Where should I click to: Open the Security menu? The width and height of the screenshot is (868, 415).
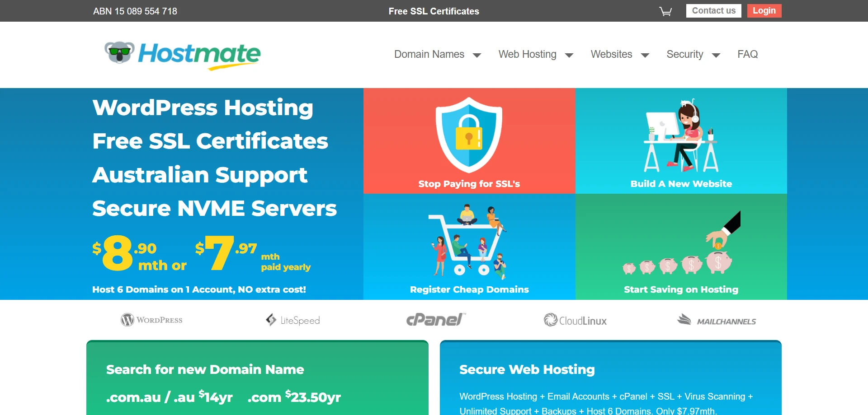point(685,54)
